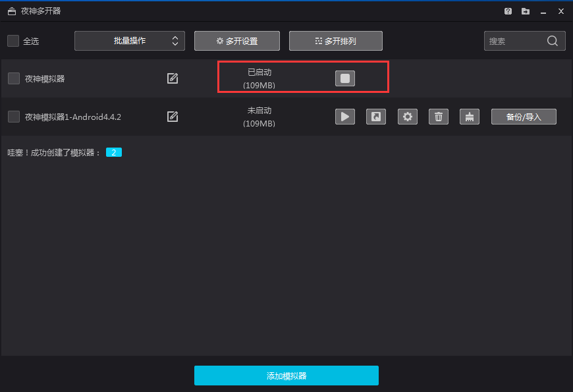The height and width of the screenshot is (392, 573).
Task: Click the 哇塞！成功创建了模拟器 message
Action: 54,152
